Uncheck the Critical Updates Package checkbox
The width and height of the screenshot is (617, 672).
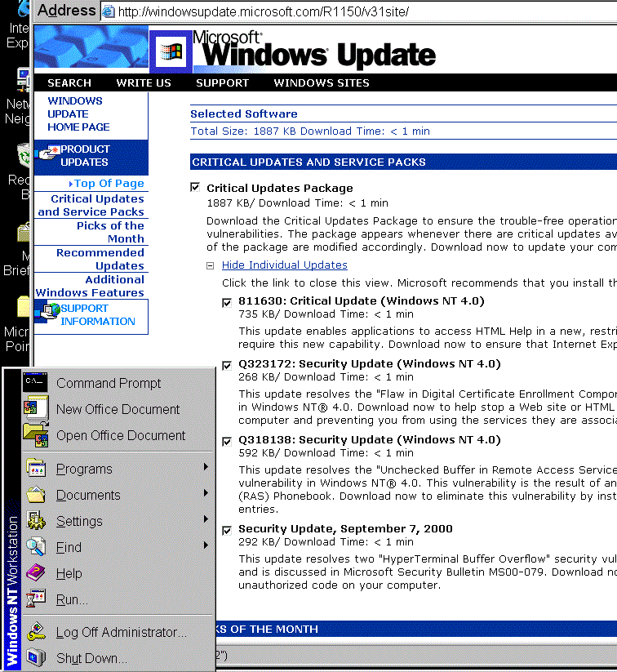(x=194, y=188)
